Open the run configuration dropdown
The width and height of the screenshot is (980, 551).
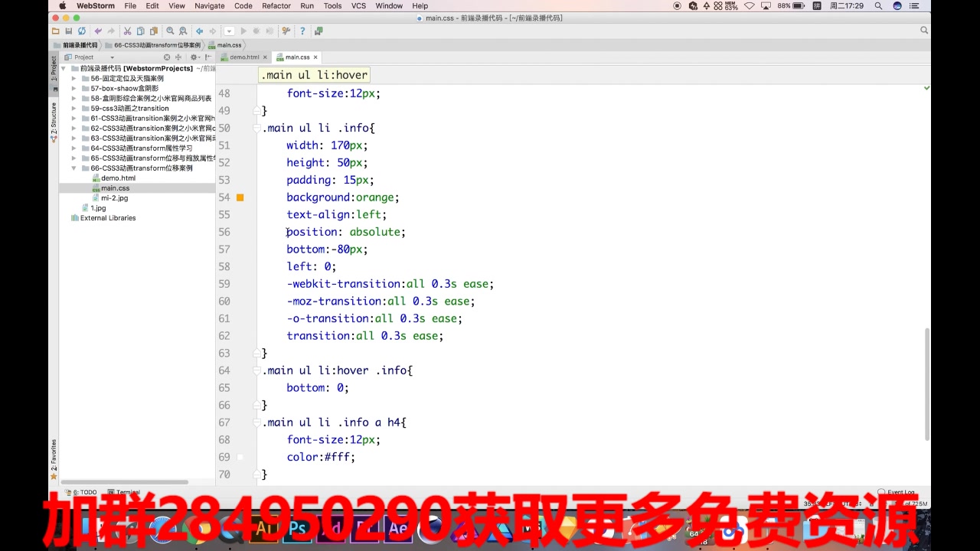click(x=229, y=31)
